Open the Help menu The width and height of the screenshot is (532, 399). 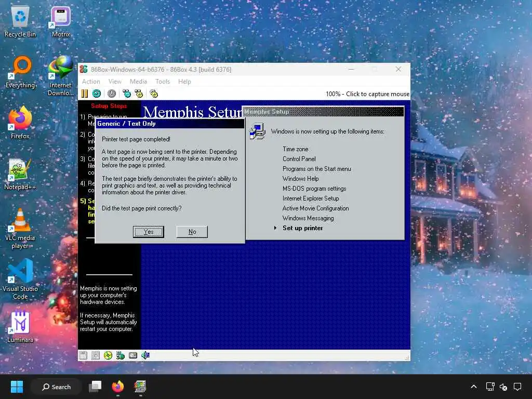184,82
